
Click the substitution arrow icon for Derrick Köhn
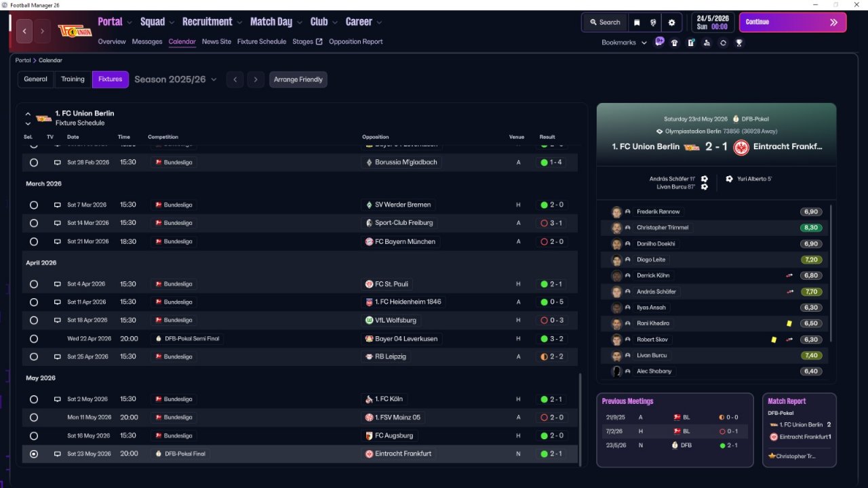point(789,276)
